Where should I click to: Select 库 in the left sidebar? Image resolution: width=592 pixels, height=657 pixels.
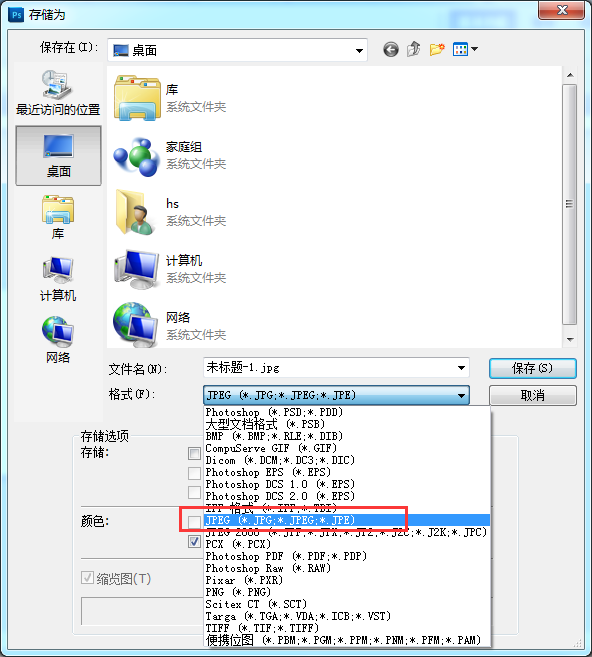tap(58, 217)
